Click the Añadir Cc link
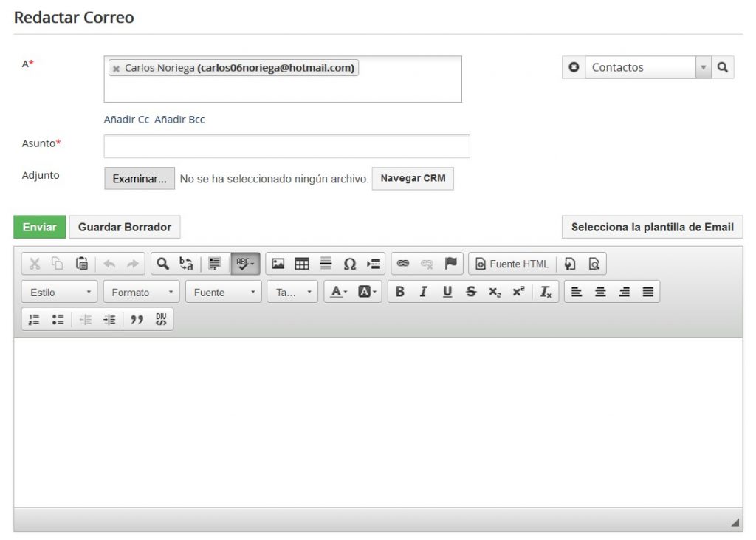Image resolution: width=756 pixels, height=540 pixels. coord(126,120)
